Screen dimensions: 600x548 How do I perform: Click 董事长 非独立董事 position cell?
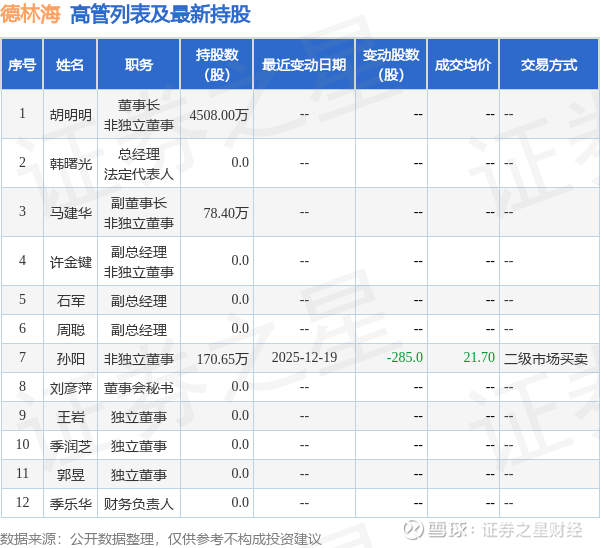click(139, 115)
